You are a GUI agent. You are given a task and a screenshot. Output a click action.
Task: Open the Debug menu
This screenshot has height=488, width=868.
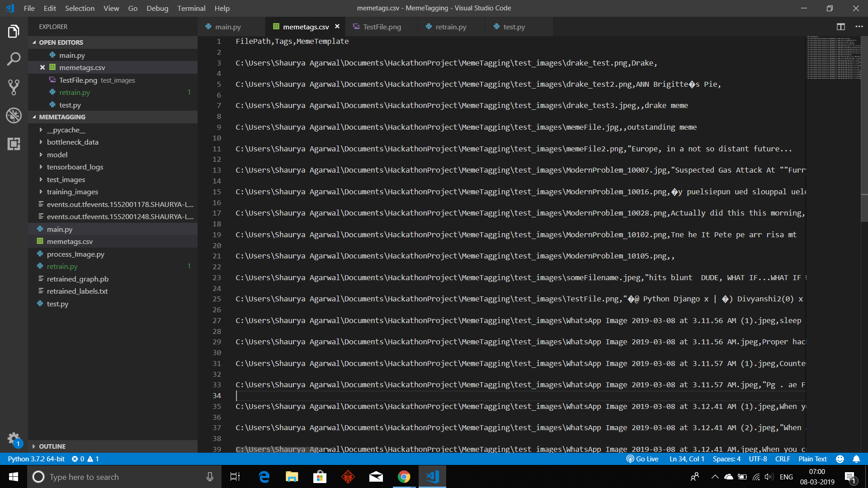click(x=157, y=8)
